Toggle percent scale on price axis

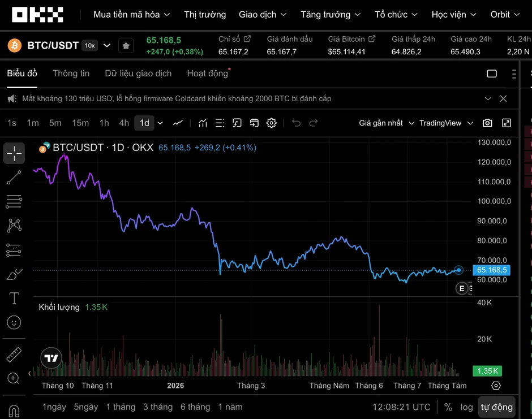tap(448, 407)
